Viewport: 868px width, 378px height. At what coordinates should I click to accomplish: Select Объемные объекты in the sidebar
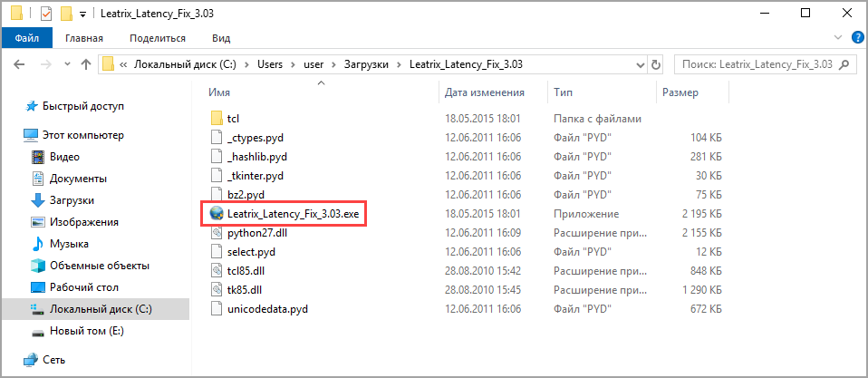tap(99, 266)
